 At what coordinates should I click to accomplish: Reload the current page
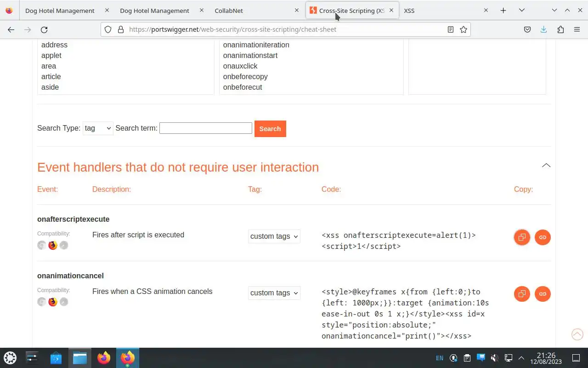44,29
